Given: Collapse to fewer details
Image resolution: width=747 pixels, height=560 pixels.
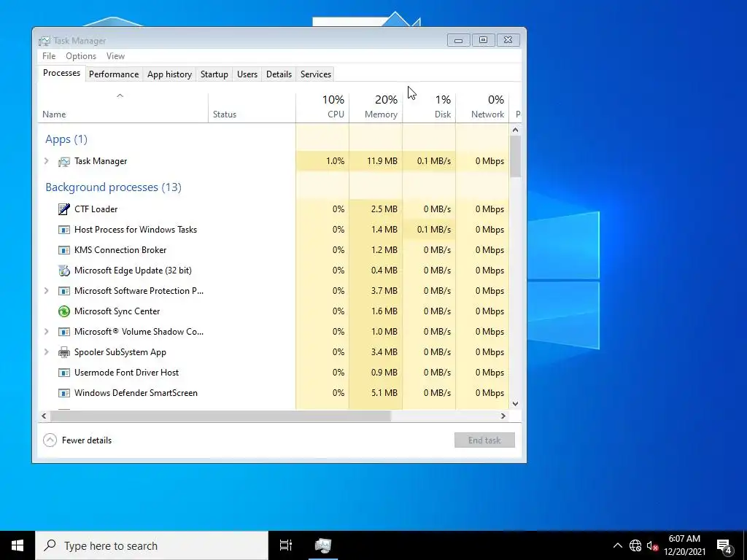Looking at the screenshot, I should (77, 440).
